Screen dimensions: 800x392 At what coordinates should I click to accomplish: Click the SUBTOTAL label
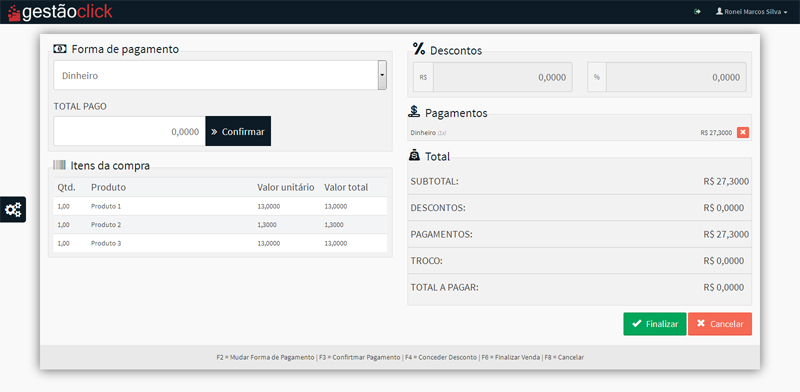[435, 181]
